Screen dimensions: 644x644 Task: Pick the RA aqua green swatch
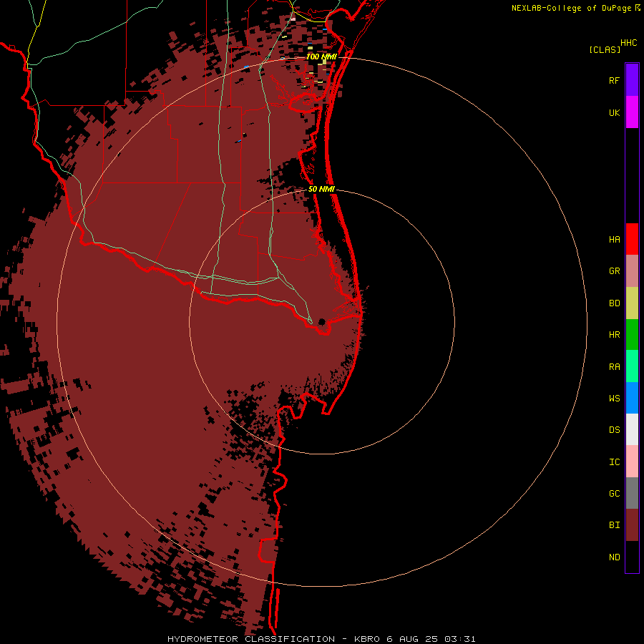tap(632, 366)
